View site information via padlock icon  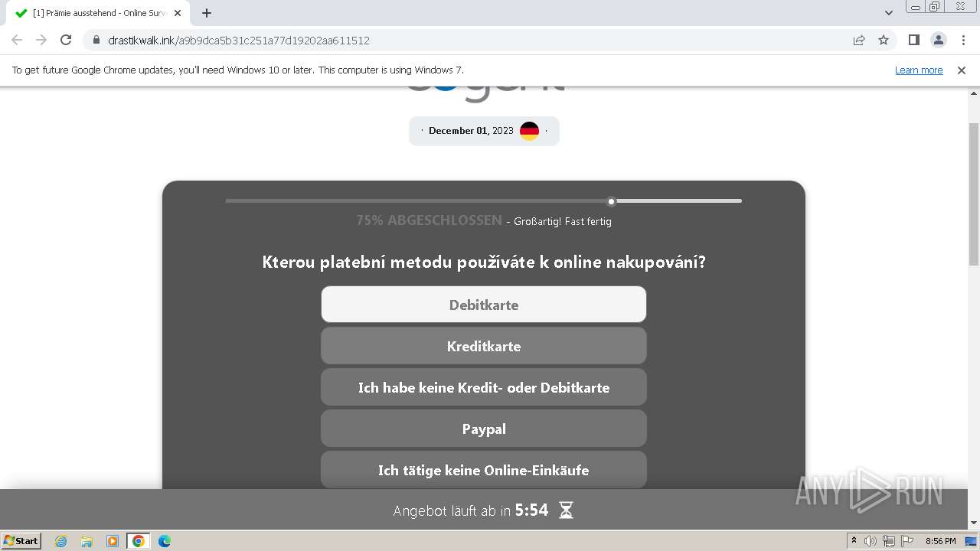(96, 41)
